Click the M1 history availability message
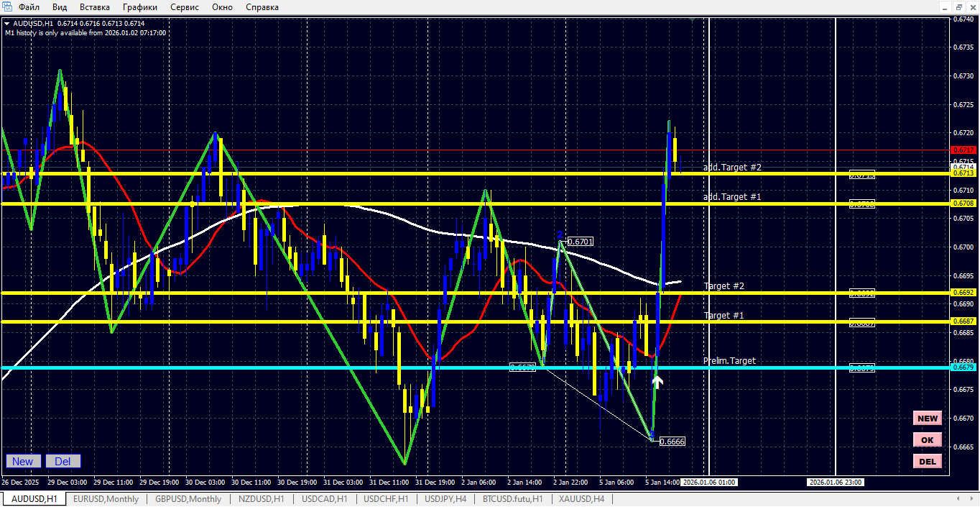Image resolution: width=980 pixels, height=507 pixels. (85, 32)
